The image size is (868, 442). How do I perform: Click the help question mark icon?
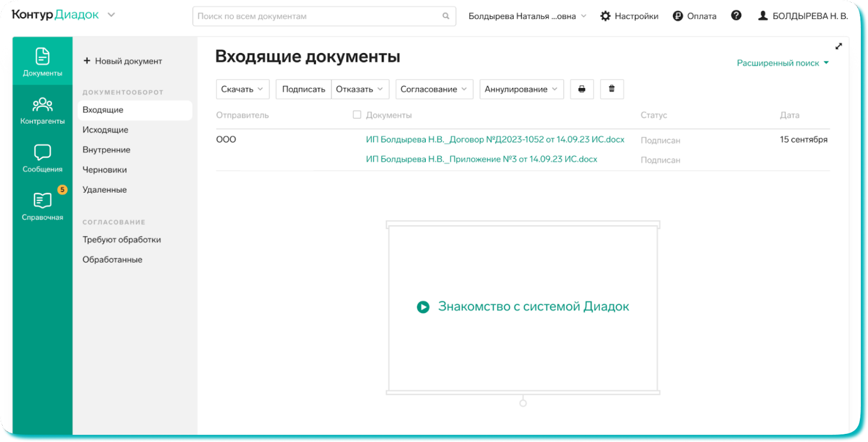(736, 16)
